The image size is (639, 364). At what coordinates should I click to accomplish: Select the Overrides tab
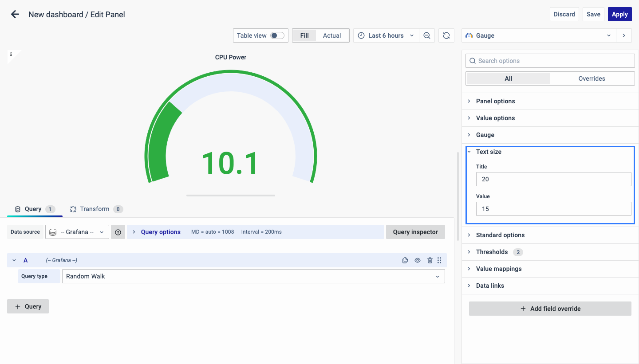point(592,78)
